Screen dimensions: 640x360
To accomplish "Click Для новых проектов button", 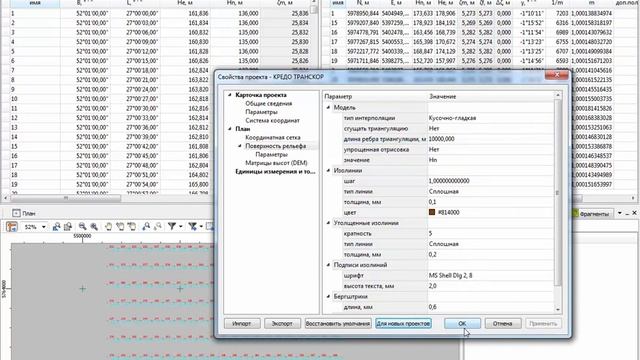I will (x=403, y=323).
